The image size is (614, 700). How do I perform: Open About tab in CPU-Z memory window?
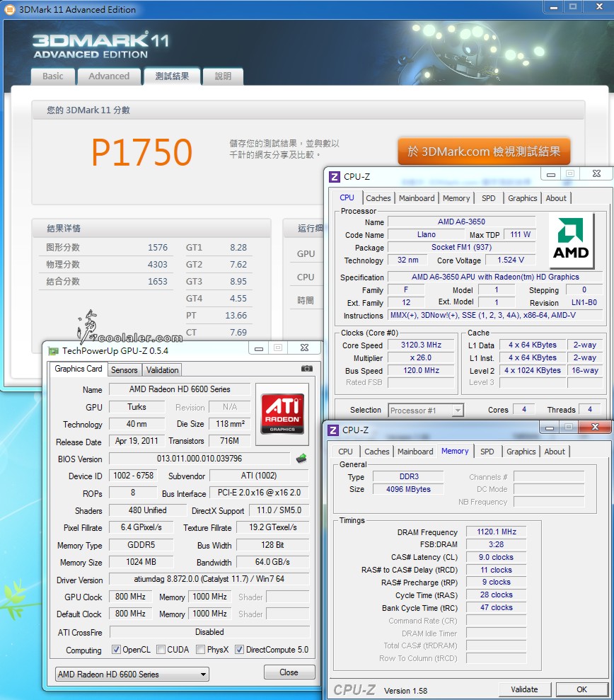pyautogui.click(x=555, y=452)
